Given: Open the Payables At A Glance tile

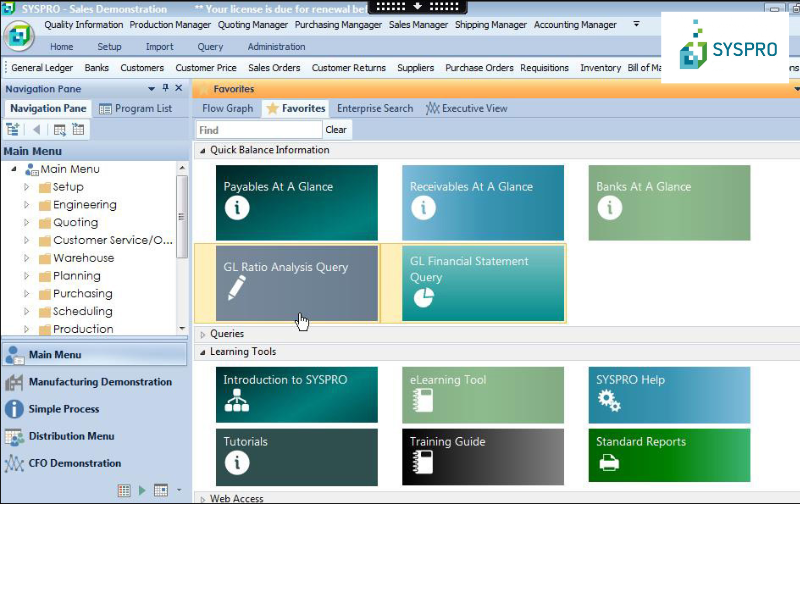Looking at the screenshot, I should pos(296,202).
